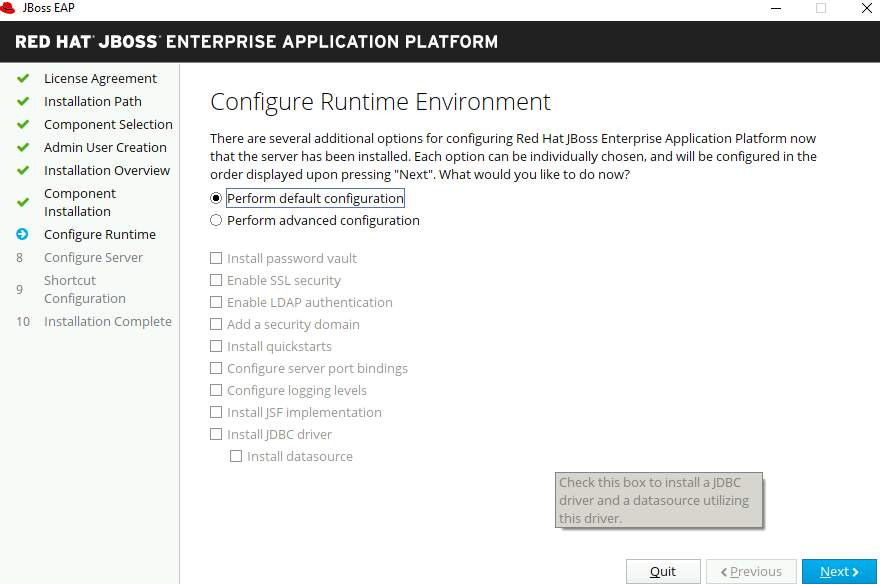
Task: Check Add a security domain option
Action: [x=216, y=324]
